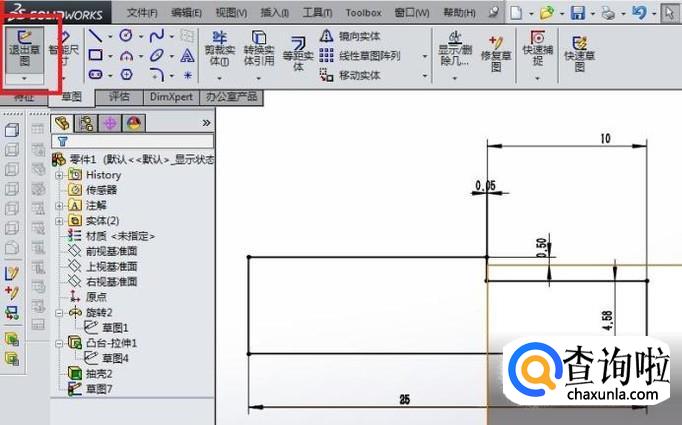Click the feature tree filter field
This screenshot has width=682, height=425.
pos(132,141)
